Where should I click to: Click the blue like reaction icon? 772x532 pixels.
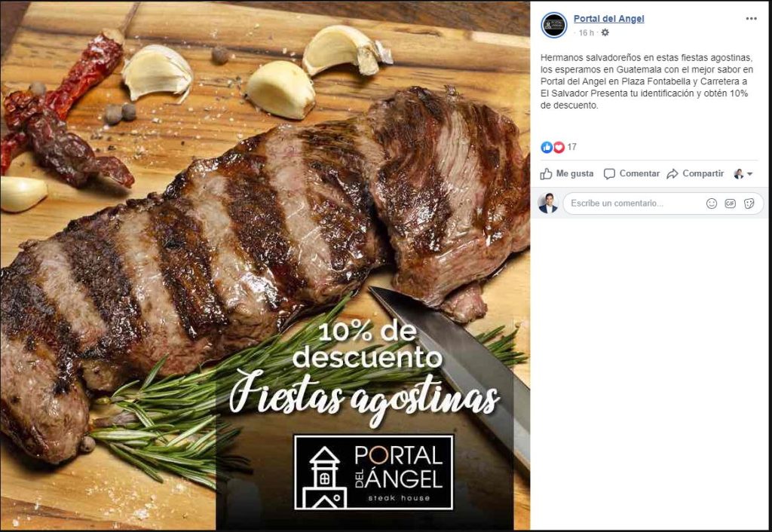(547, 147)
